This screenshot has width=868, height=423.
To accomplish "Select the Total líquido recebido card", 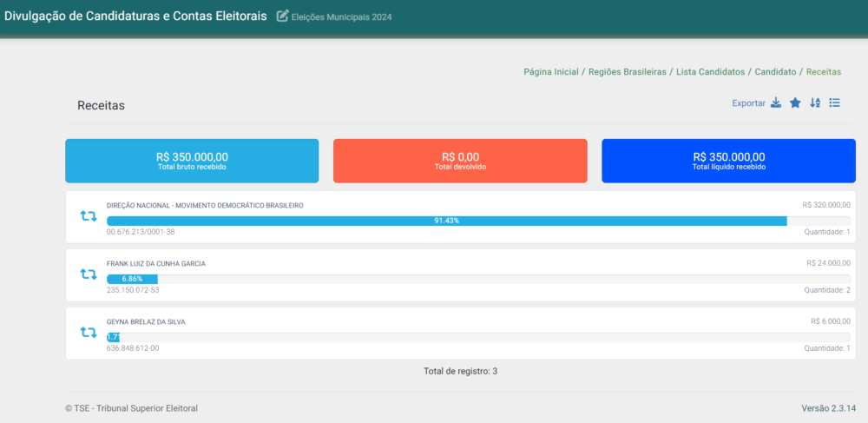I will pos(728,161).
